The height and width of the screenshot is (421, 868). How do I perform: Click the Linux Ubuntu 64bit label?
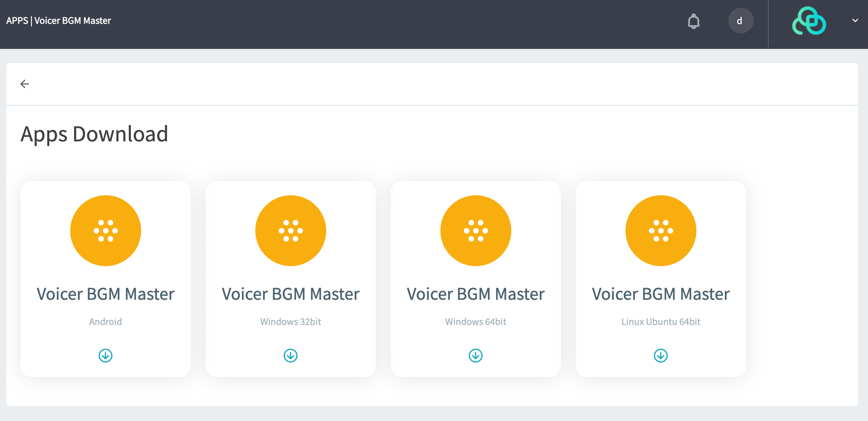point(661,322)
